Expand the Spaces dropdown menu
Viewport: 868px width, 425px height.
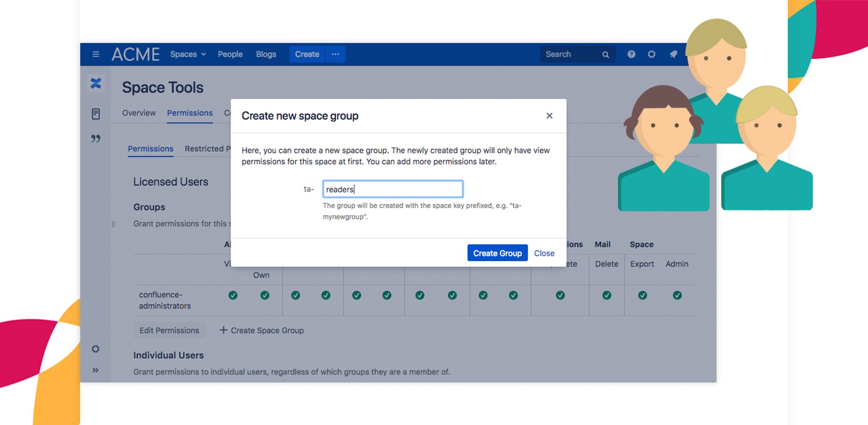point(188,54)
